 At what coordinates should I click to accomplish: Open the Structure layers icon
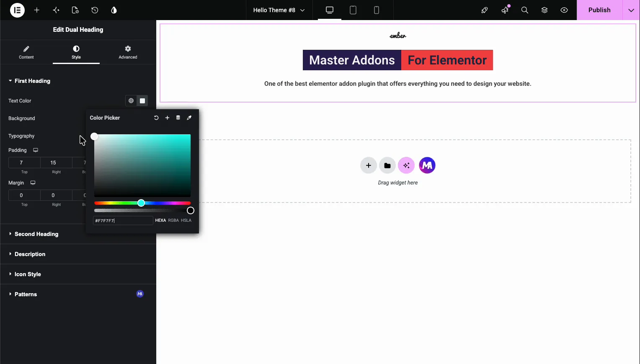point(545,10)
